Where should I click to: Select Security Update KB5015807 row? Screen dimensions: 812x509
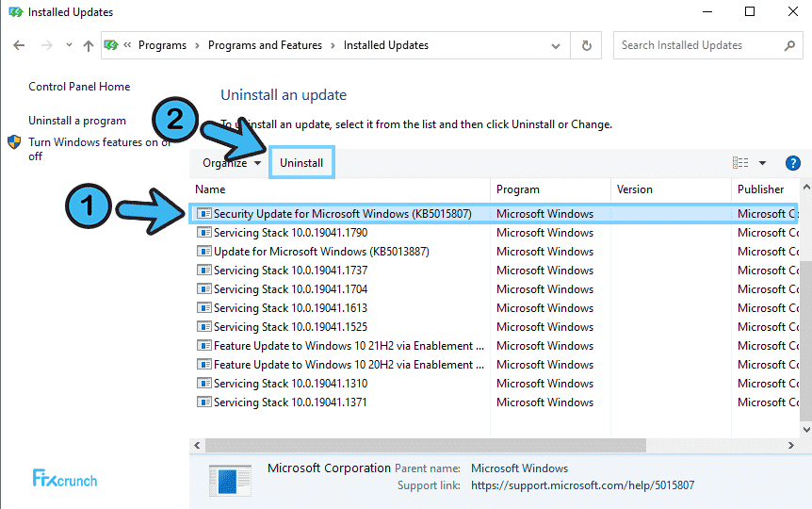pyautogui.click(x=494, y=214)
